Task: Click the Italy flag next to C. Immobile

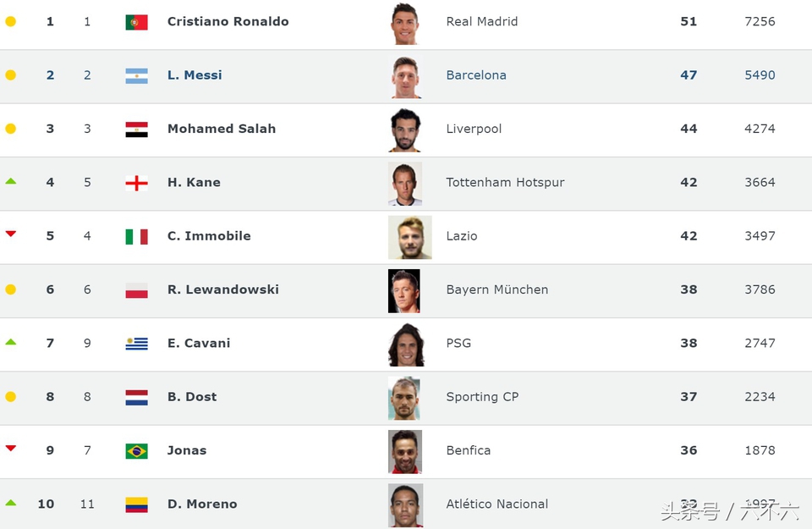Action: click(x=136, y=236)
